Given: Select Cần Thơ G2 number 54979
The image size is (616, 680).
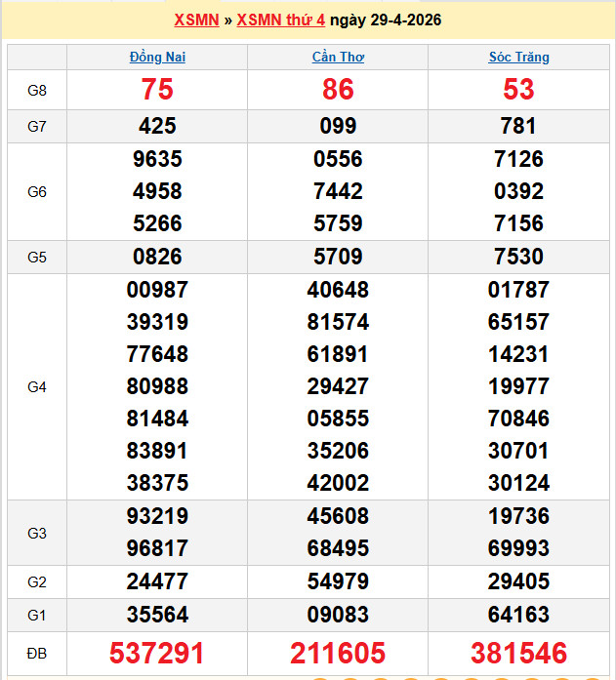Looking at the screenshot, I should click(338, 581).
